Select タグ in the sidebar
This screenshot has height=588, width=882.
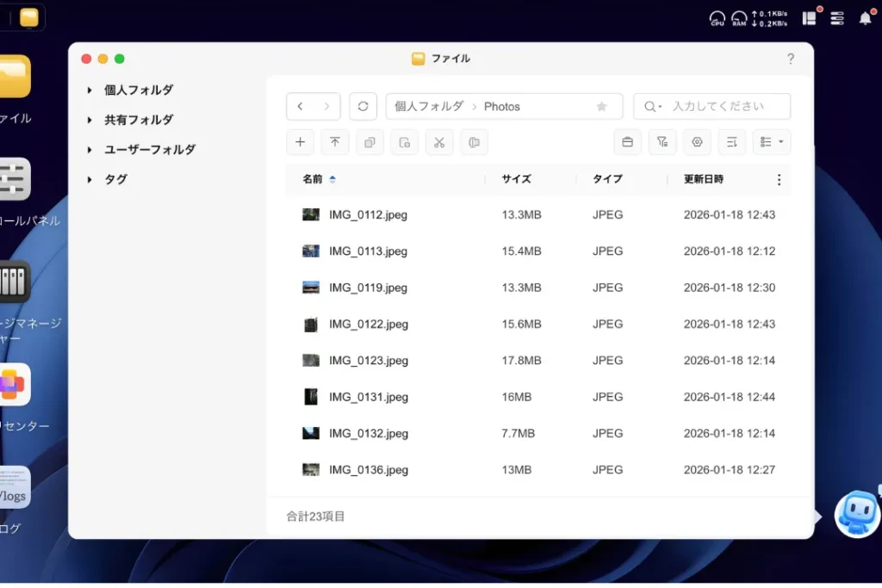coord(115,179)
